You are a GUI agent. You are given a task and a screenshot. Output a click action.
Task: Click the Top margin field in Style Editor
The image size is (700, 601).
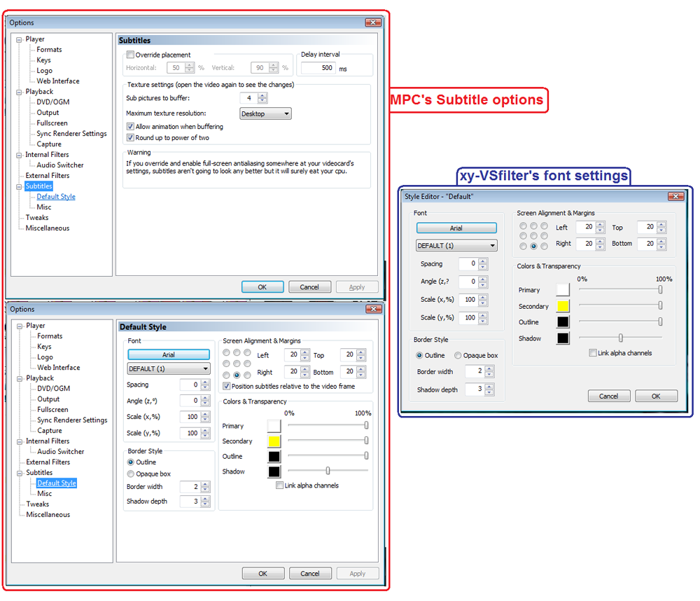[x=647, y=227]
